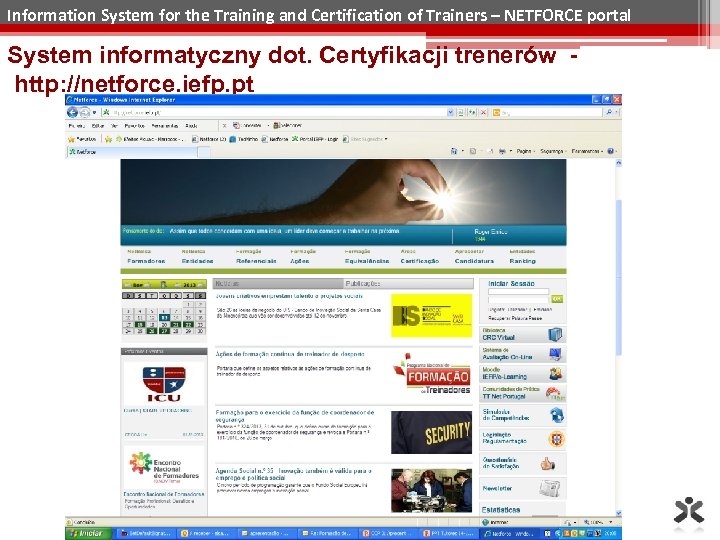Open the Ferramentas menu

(x=165, y=125)
